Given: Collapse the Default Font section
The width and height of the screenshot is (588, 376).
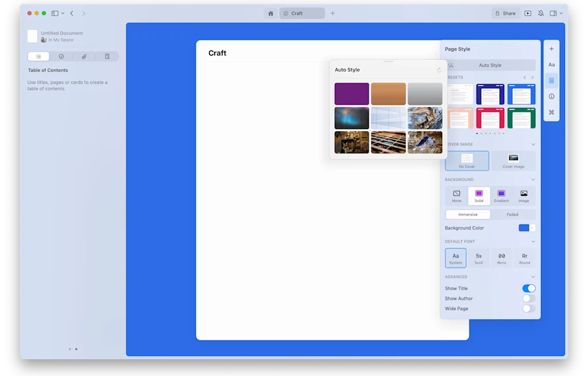Looking at the screenshot, I should 533,242.
